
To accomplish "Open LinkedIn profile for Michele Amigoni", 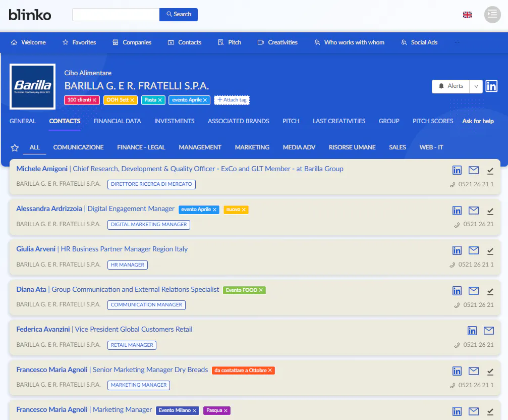I will [457, 170].
